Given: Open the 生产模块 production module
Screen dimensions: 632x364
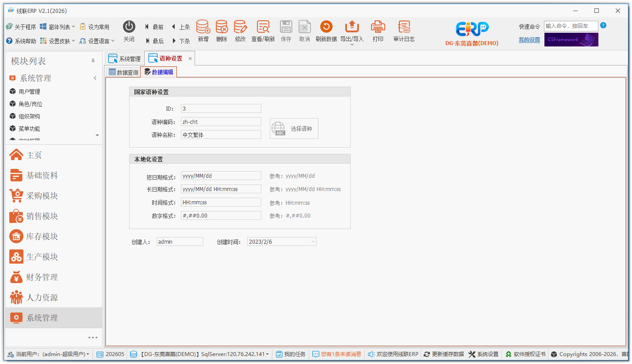Looking at the screenshot, I should (54, 257).
